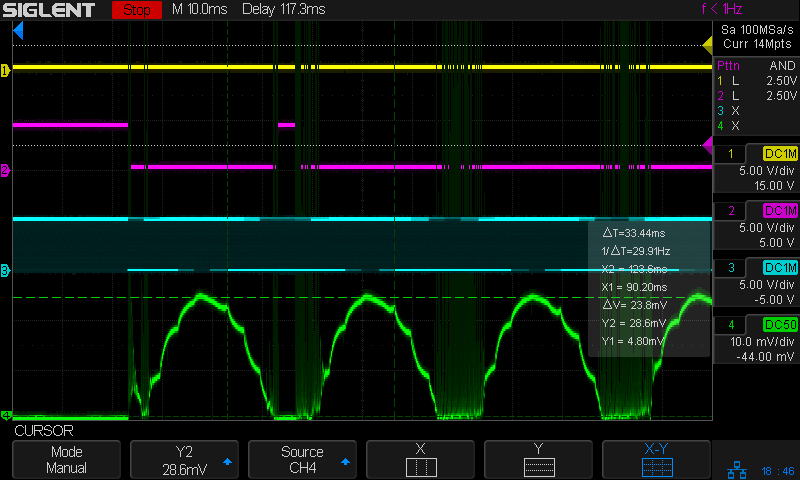Click the network LAN status icon
Viewport: 800px width, 480px height.
coord(736,470)
